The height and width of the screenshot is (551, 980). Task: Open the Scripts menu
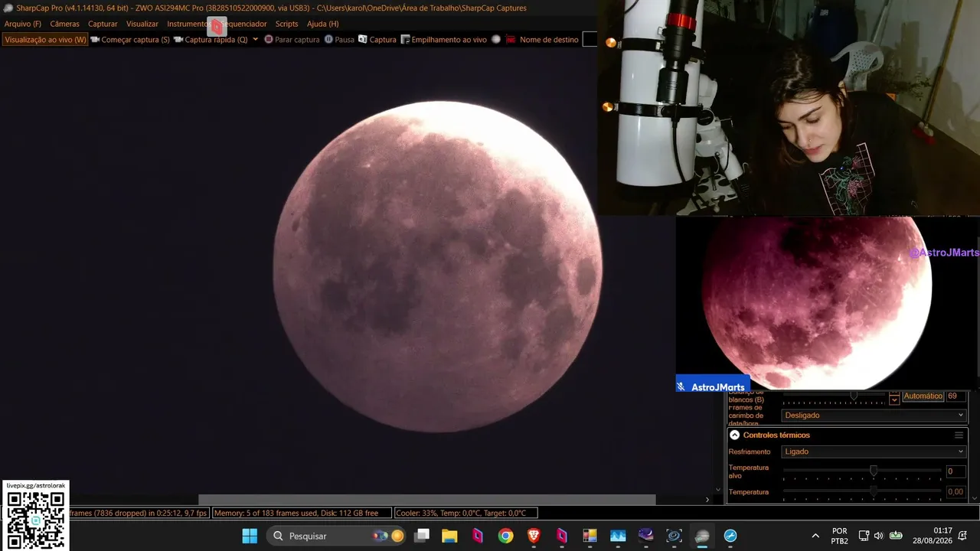287,24
